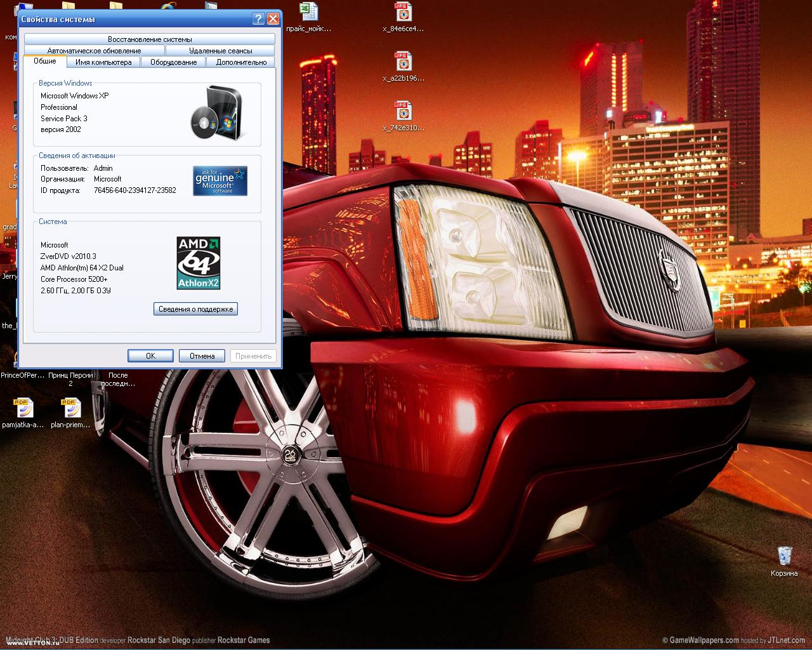812x650 pixels.
Task: Open the Автоматическое обновление tab
Action: 95,51
